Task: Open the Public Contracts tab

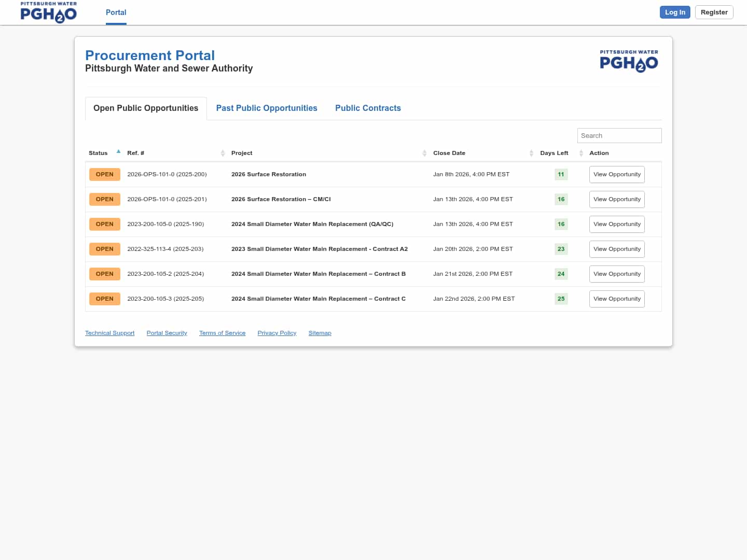Action: 368,108
